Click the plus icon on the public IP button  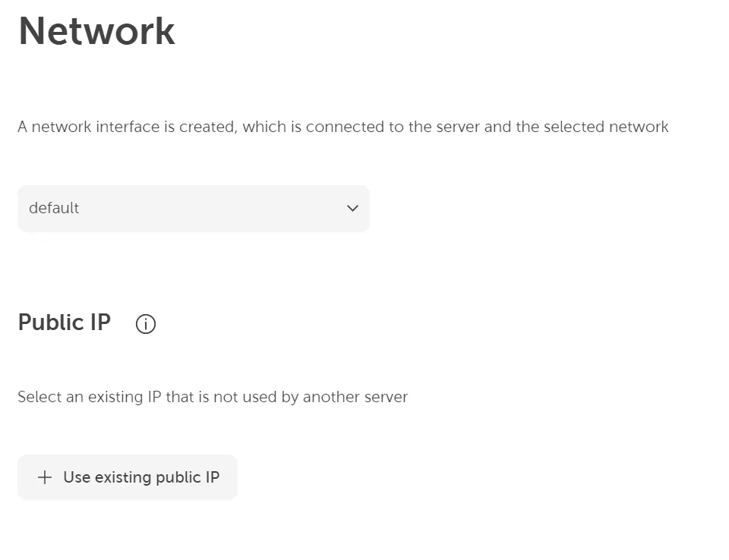[x=43, y=477]
